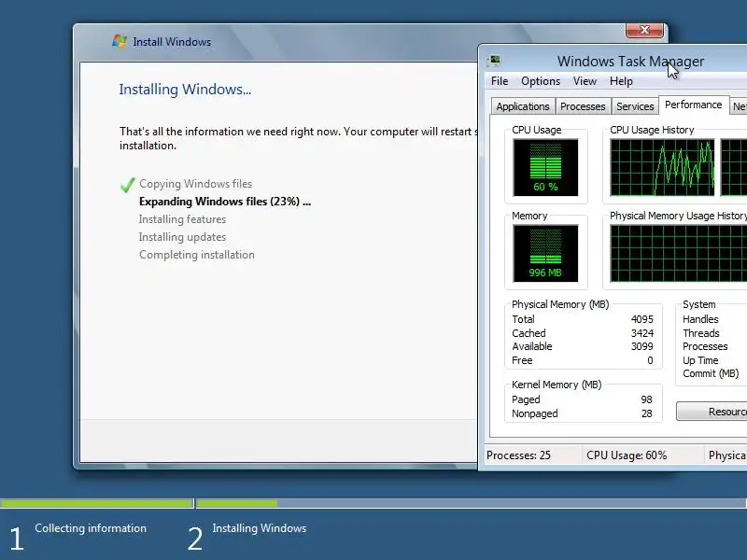Click 'Copying Windows files' step text
The width and height of the screenshot is (747, 560).
coord(195,184)
